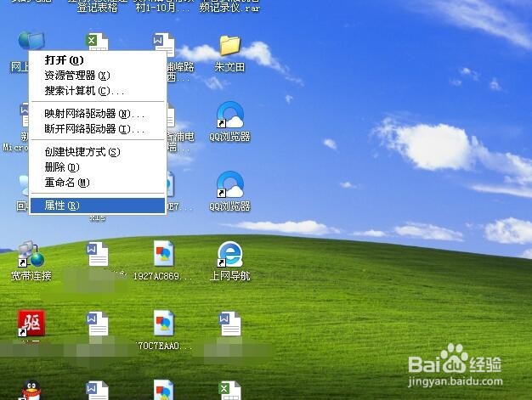Select 映射网络驱动器(N)... menu entry

[x=98, y=114]
